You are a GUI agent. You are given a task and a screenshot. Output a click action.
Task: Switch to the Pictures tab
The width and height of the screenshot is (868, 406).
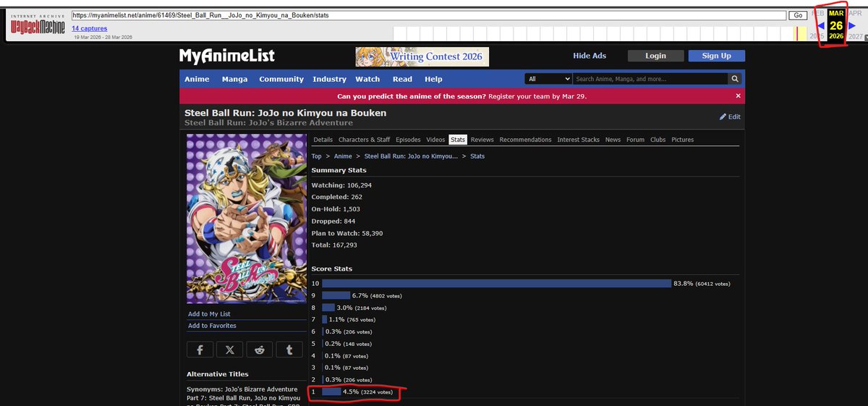click(682, 140)
